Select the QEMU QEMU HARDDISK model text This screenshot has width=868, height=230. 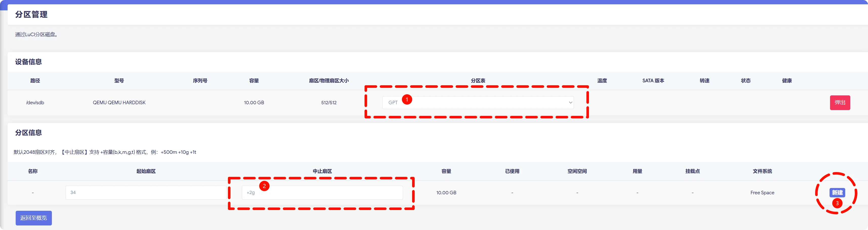coord(119,102)
